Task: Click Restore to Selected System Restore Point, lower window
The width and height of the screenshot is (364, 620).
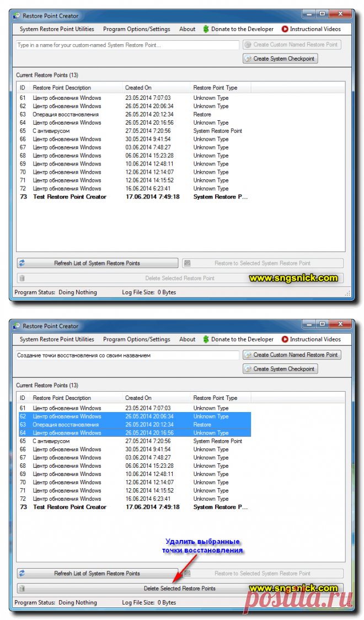Action: [263, 573]
